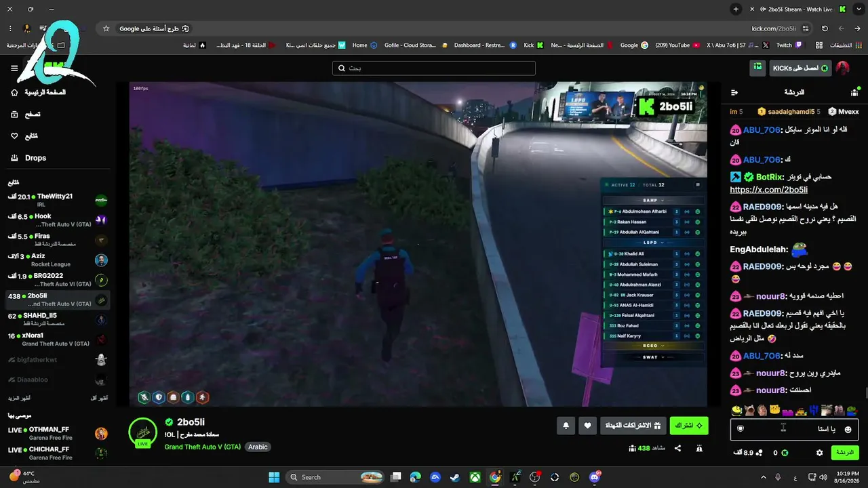Screen dimensions: 868x488
Task: Open a new browser tab
Action: click(736, 9)
